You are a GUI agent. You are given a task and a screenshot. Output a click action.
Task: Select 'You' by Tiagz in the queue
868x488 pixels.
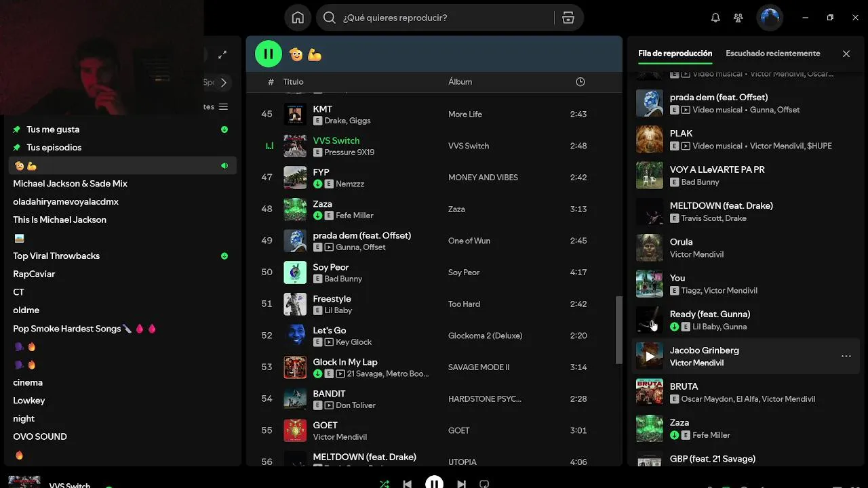745,284
